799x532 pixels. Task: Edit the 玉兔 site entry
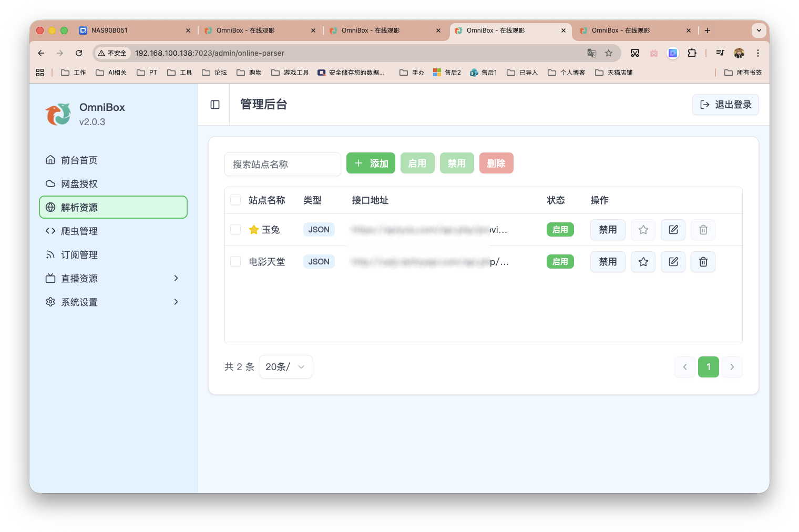tap(673, 230)
